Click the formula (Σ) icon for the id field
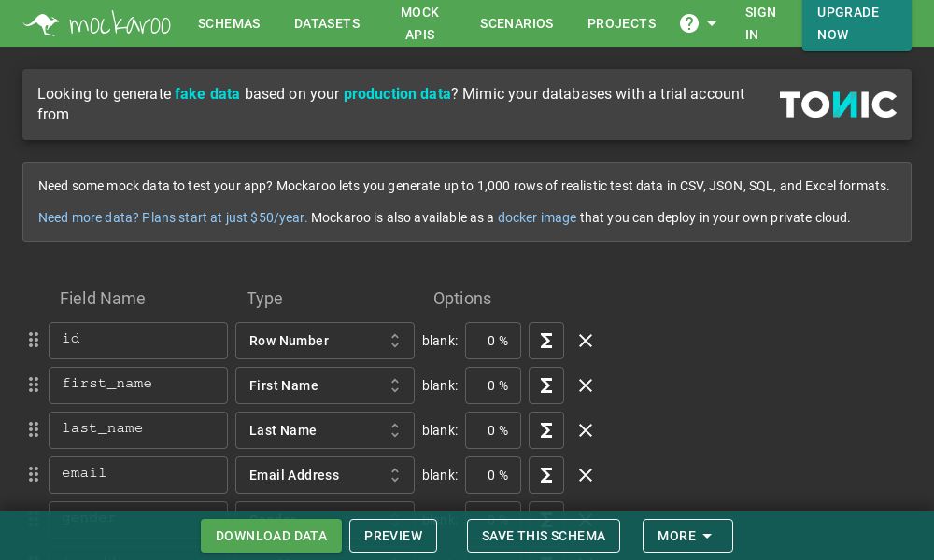The height and width of the screenshot is (560, 934). (x=546, y=341)
